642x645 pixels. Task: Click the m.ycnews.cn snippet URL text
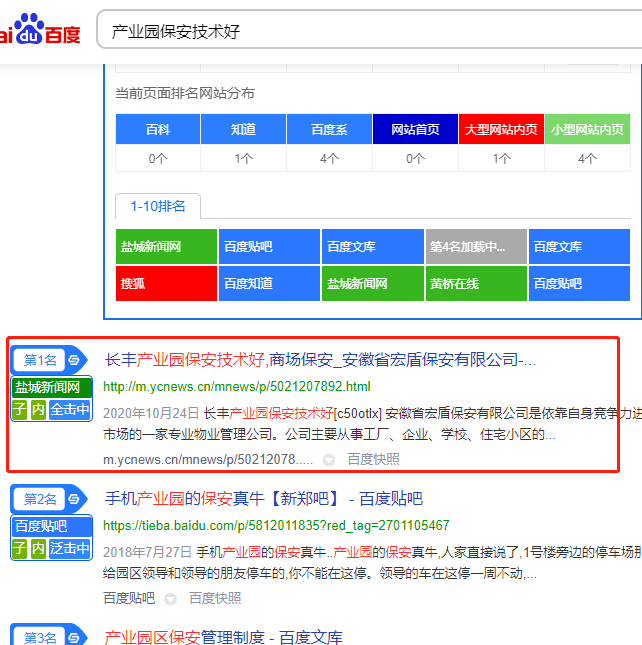pyautogui.click(x=208, y=459)
